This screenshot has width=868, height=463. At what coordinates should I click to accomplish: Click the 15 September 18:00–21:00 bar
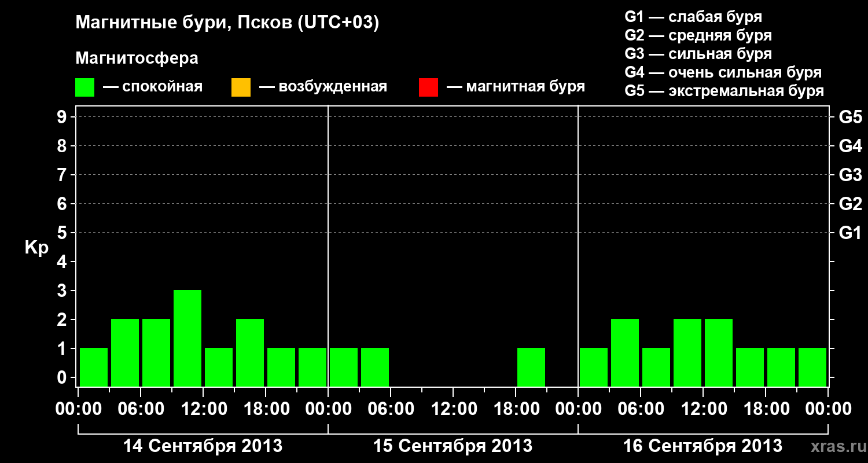coord(531,367)
